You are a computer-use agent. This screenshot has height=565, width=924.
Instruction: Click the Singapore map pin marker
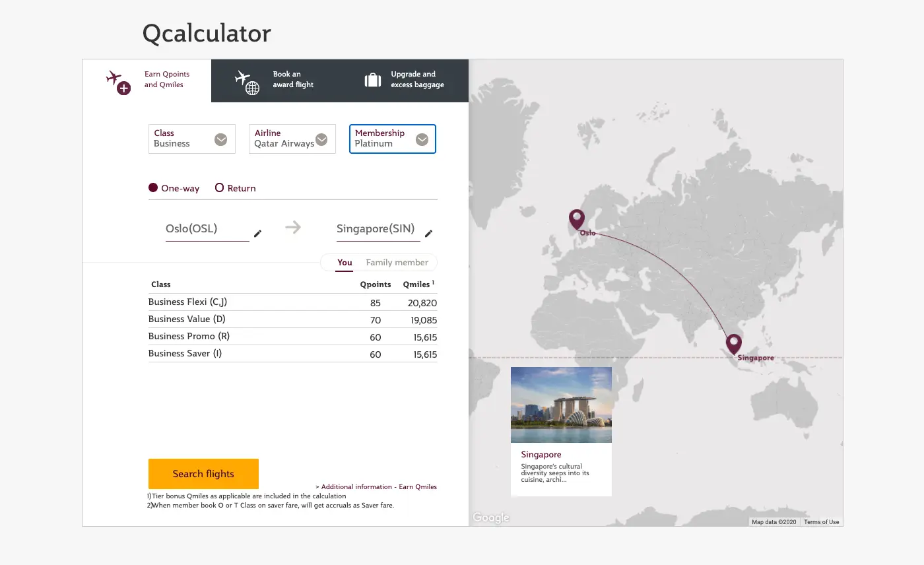pos(733,344)
